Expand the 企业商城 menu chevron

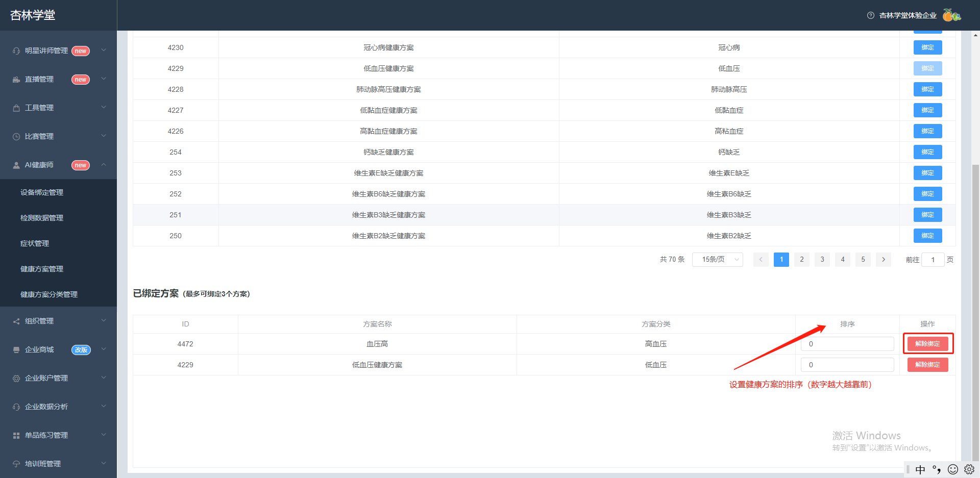coord(104,349)
